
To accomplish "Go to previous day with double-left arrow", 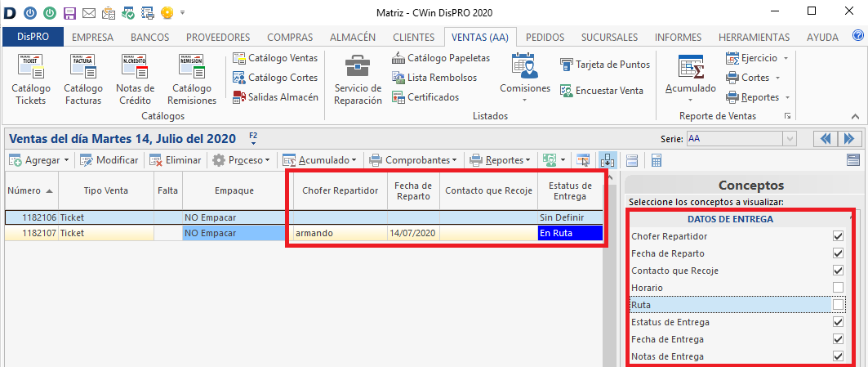I will [826, 138].
